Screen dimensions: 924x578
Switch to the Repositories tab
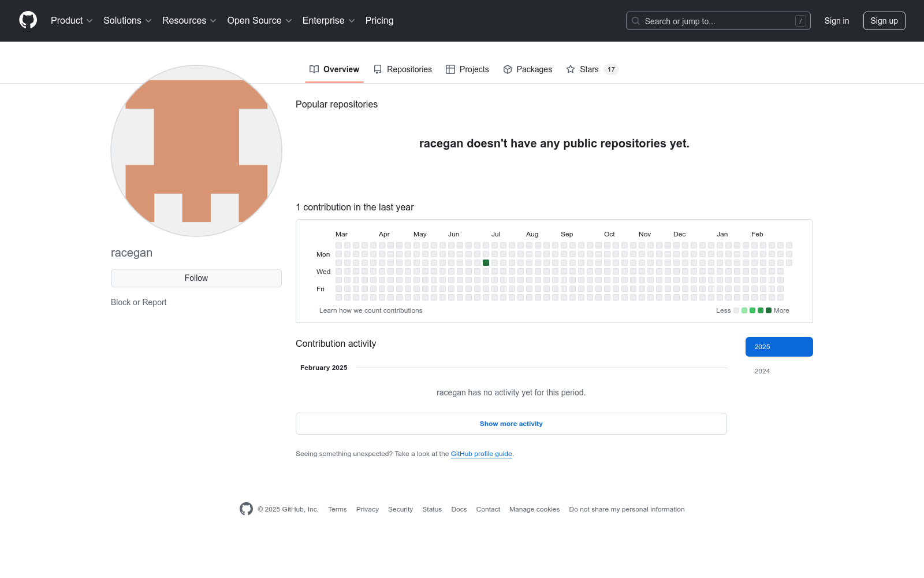pos(403,69)
